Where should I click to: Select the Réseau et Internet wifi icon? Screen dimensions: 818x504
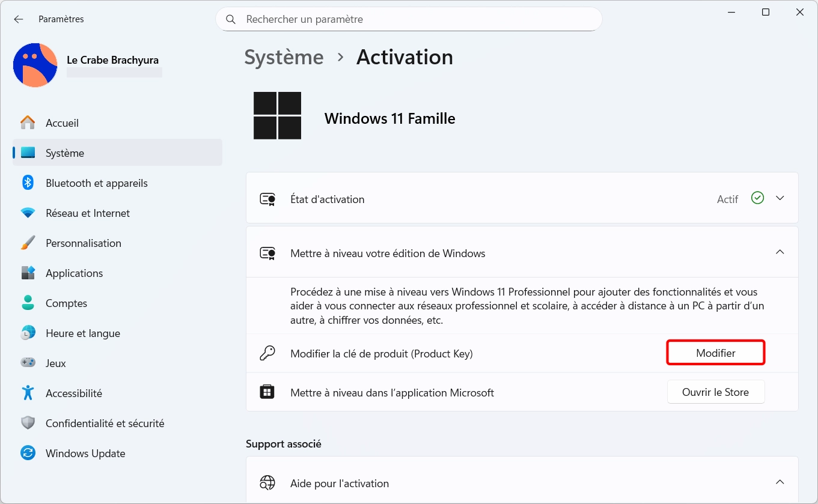coord(28,213)
